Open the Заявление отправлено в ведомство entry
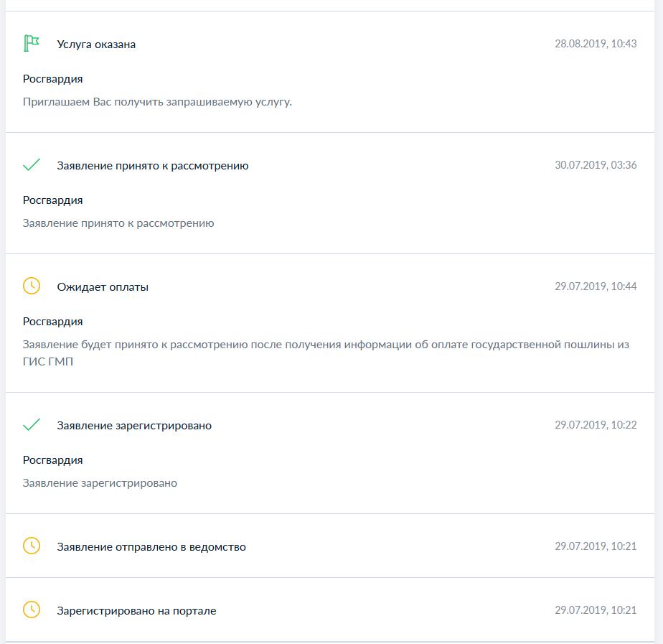Image resolution: width=663 pixels, height=644 pixels. (x=151, y=547)
